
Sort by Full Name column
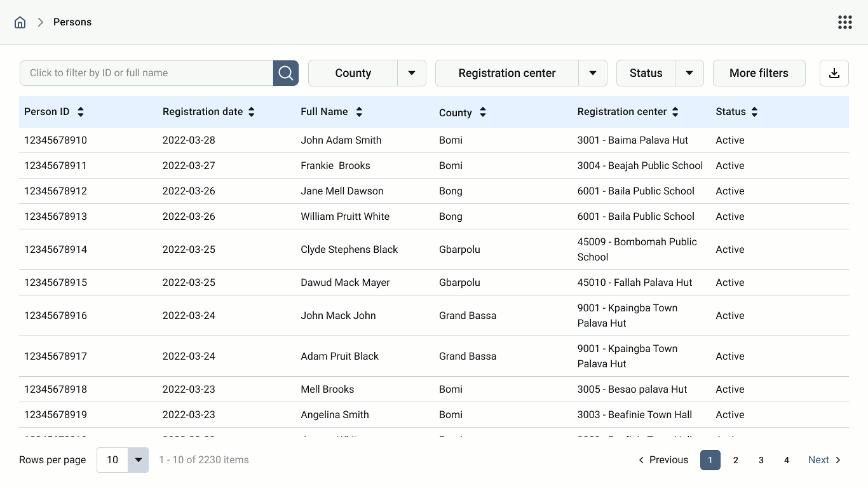[359, 112]
